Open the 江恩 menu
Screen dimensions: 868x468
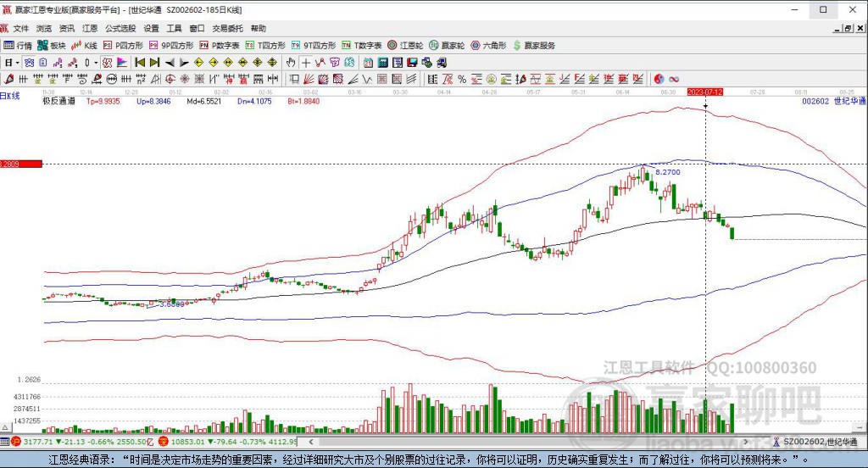click(90, 28)
